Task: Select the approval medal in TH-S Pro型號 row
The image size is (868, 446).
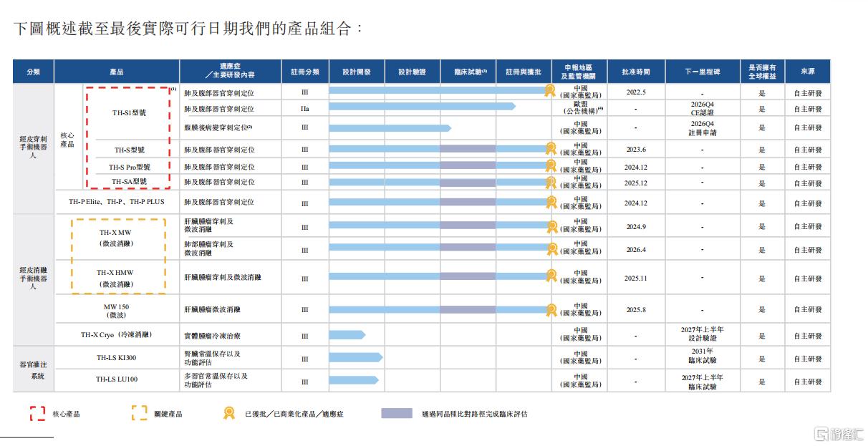Action: 551,165
